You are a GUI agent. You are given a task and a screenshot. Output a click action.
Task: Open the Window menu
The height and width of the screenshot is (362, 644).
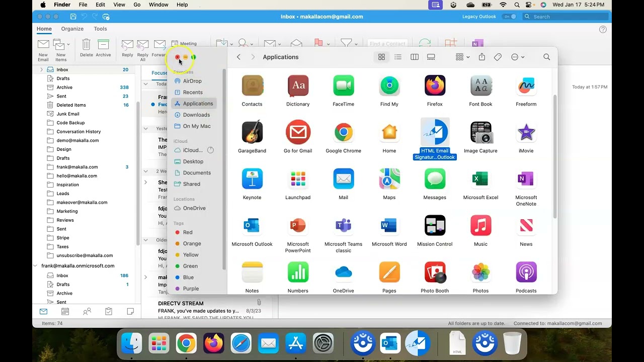158,5
